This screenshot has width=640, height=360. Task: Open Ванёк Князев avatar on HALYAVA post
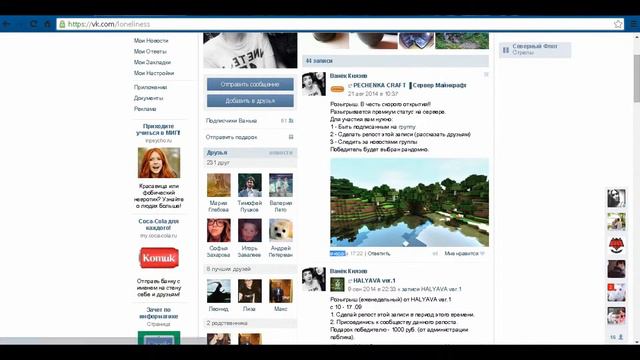pos(314,280)
